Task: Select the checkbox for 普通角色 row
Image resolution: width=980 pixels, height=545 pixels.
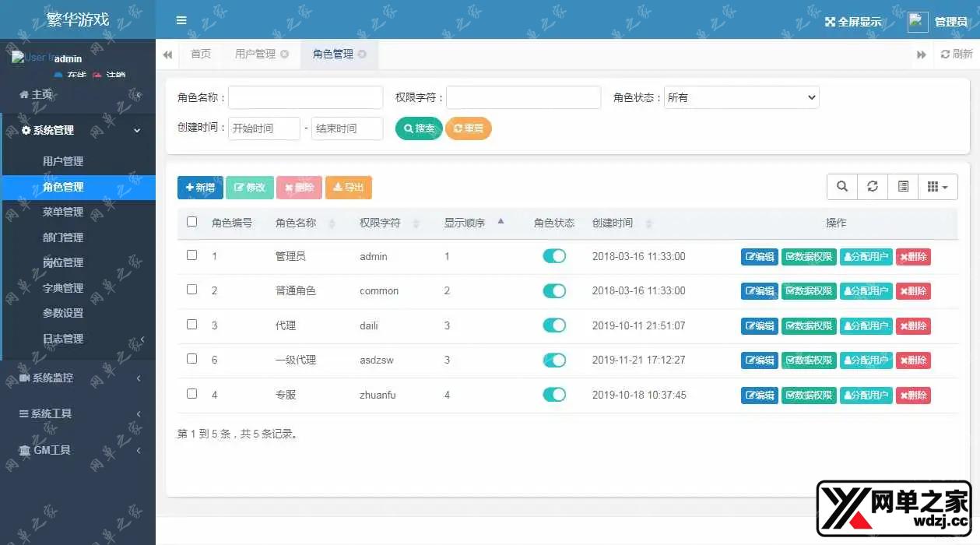Action: pos(192,290)
